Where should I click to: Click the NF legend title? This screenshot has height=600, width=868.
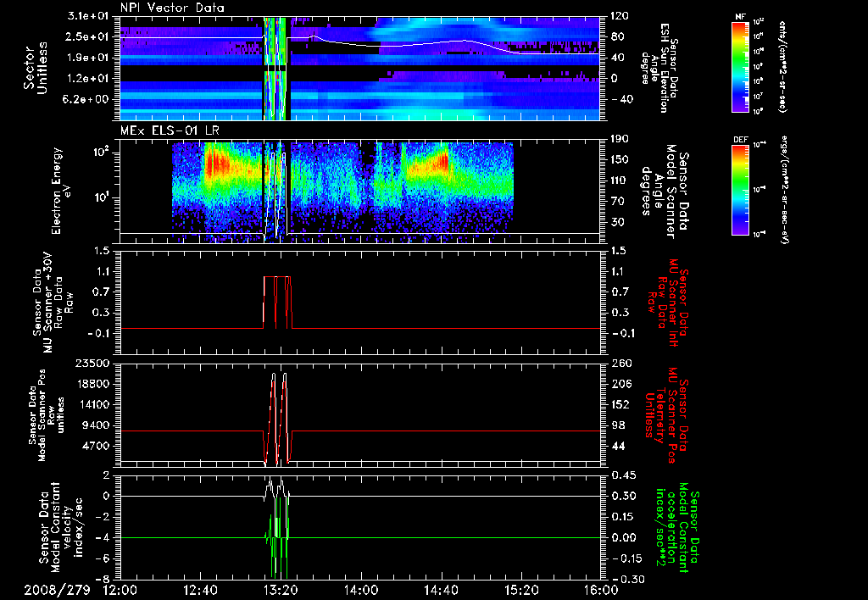click(x=740, y=17)
